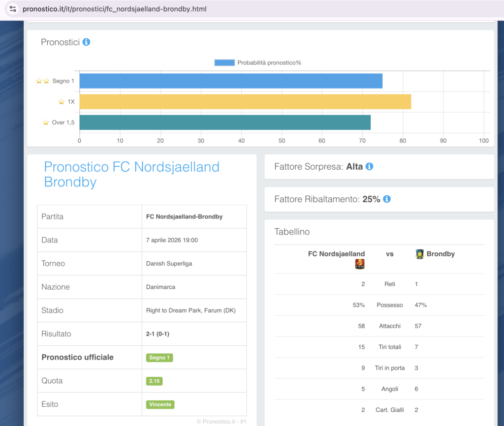The image size is (504, 426).
Task: Click the star next to Over 1,5 label
Action: [x=46, y=122]
